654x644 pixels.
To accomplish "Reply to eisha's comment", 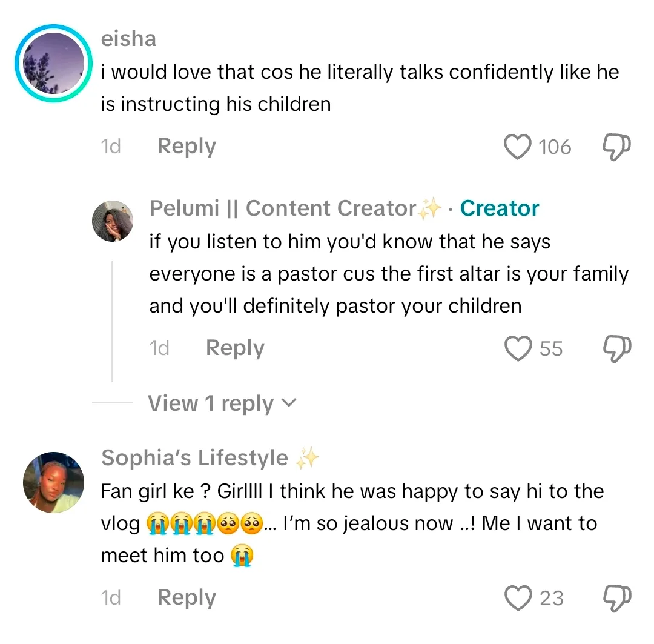I will 187,147.
